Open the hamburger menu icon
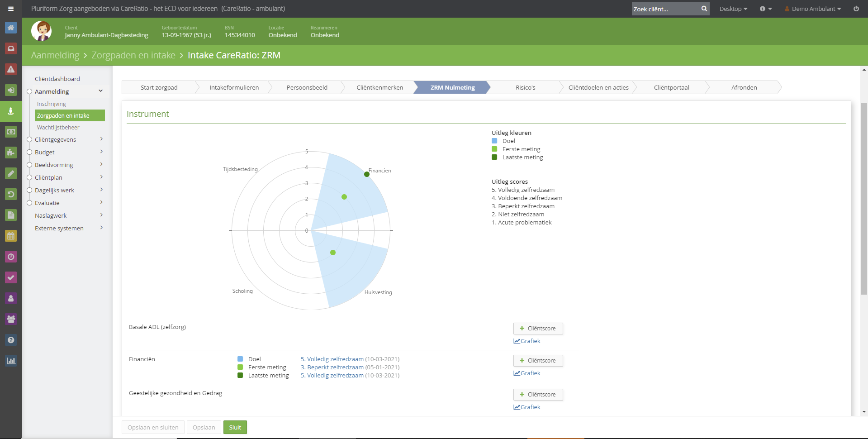 [11, 9]
